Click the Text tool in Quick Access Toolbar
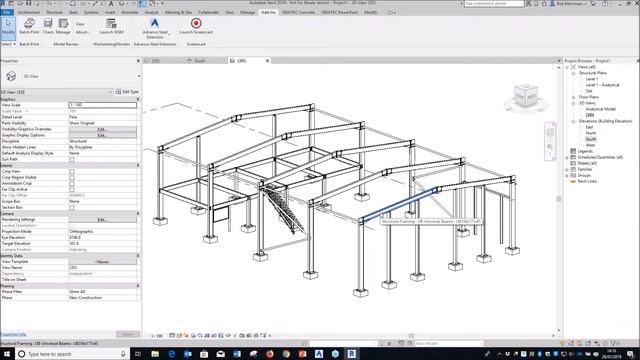 pyautogui.click(x=111, y=3)
